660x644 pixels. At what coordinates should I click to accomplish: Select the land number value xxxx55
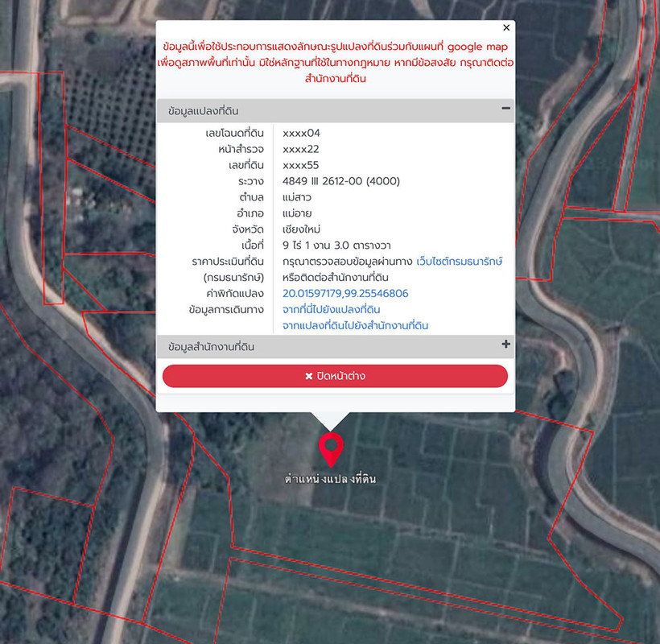301,165
